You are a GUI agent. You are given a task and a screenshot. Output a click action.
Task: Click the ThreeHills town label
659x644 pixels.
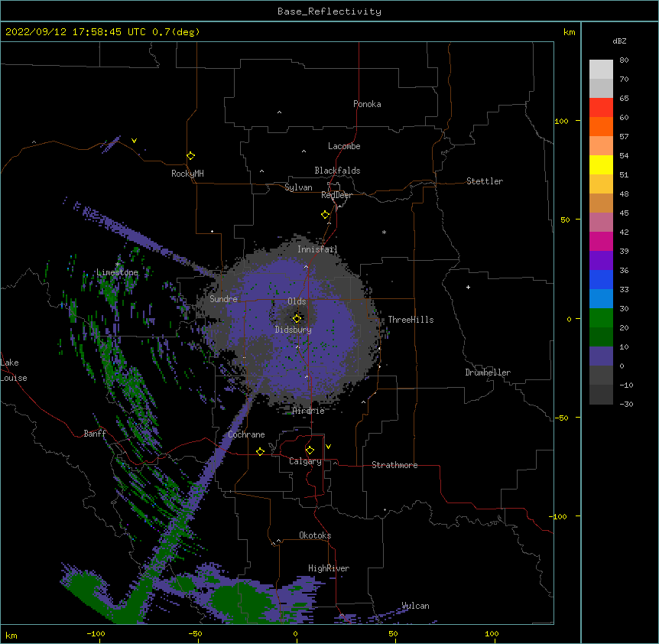411,320
